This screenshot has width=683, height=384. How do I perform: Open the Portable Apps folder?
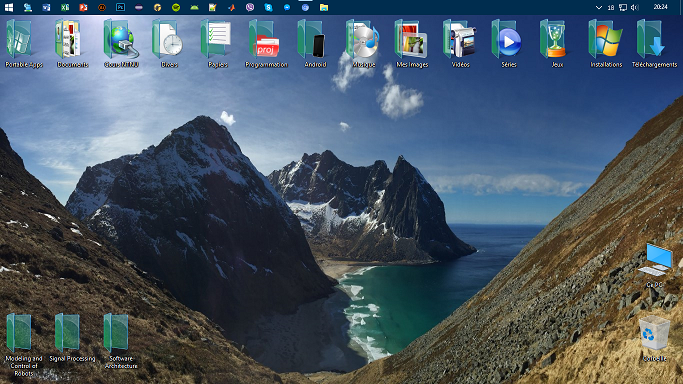point(24,44)
